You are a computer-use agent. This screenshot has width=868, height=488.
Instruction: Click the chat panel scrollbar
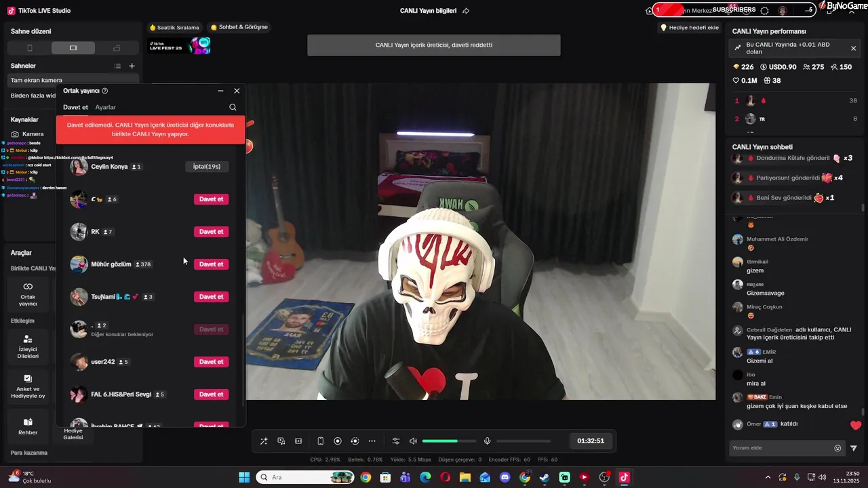tap(863, 411)
